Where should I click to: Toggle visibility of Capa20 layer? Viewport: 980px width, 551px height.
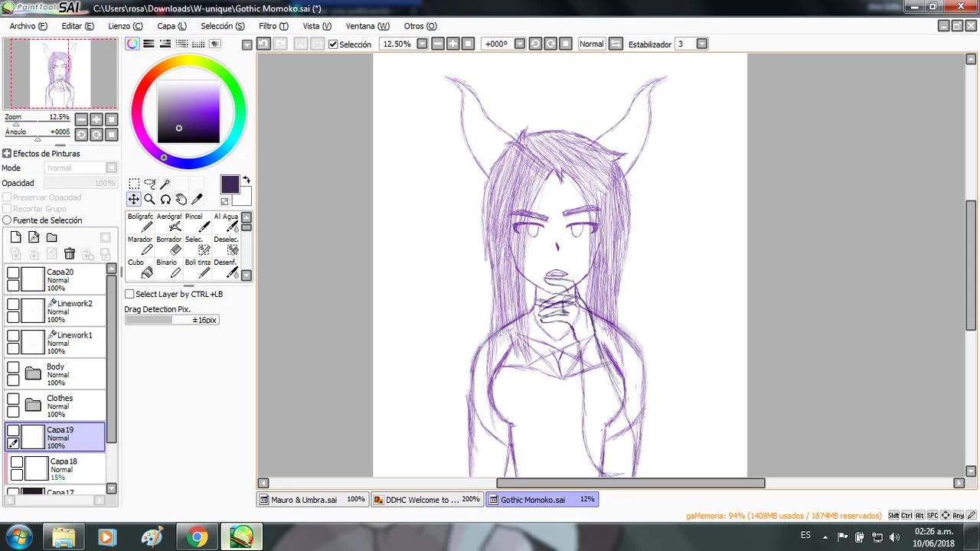pyautogui.click(x=13, y=272)
